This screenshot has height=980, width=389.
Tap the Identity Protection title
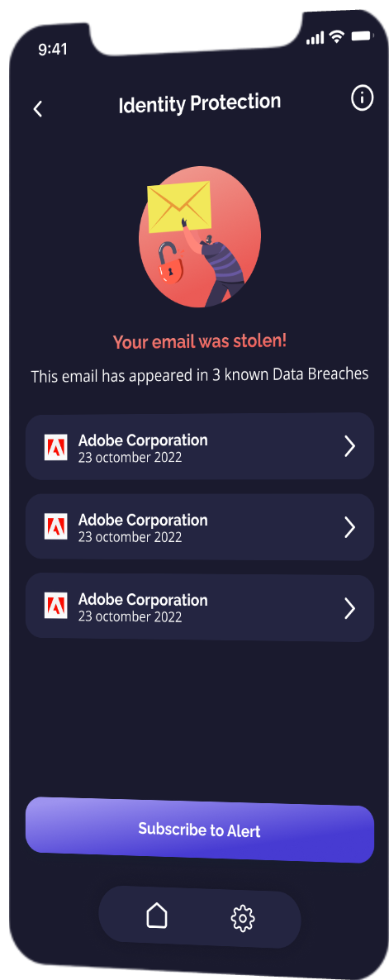click(x=200, y=103)
